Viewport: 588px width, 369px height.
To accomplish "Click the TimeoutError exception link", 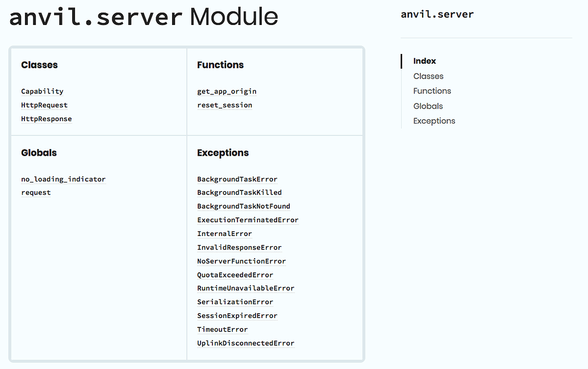I will tap(222, 330).
